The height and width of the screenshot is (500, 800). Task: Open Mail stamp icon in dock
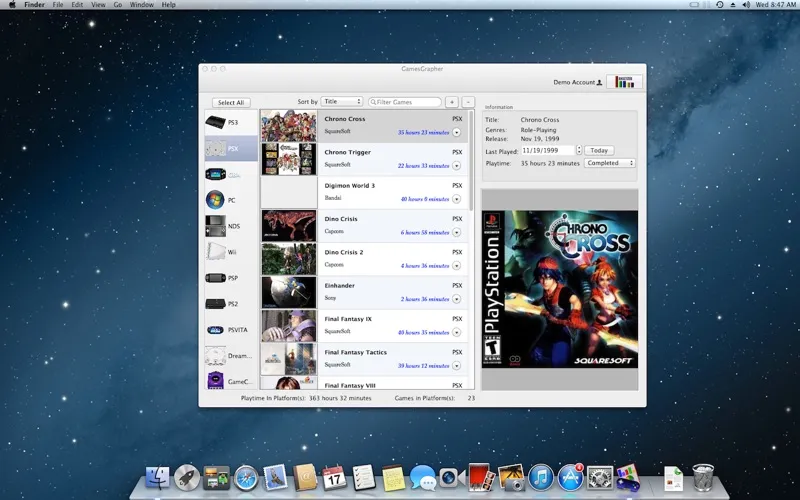(276, 478)
